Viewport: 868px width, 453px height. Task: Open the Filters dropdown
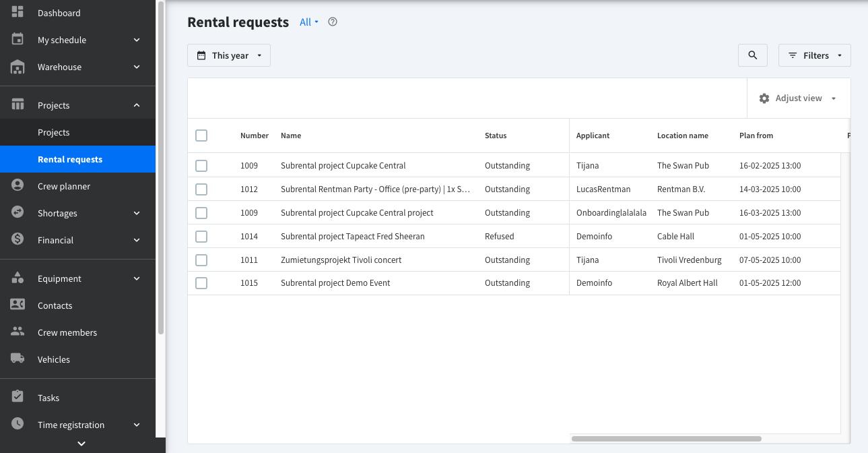point(814,55)
